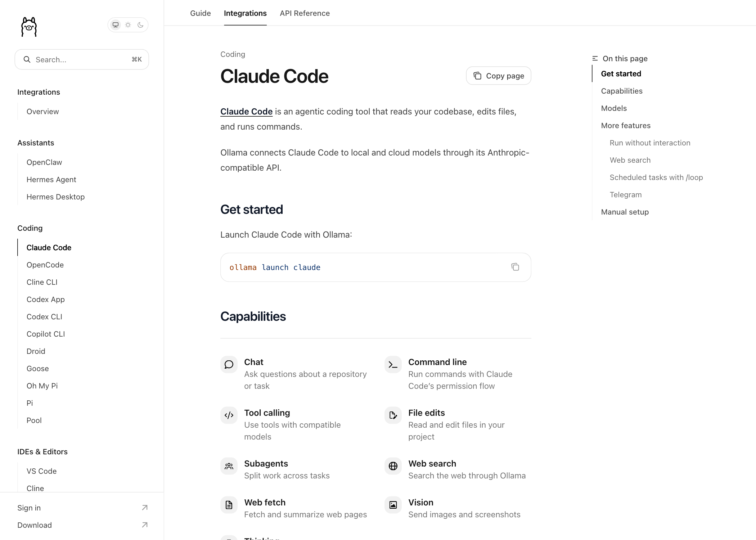Focus the Search input field
The width and height of the screenshot is (756, 540).
pos(82,59)
